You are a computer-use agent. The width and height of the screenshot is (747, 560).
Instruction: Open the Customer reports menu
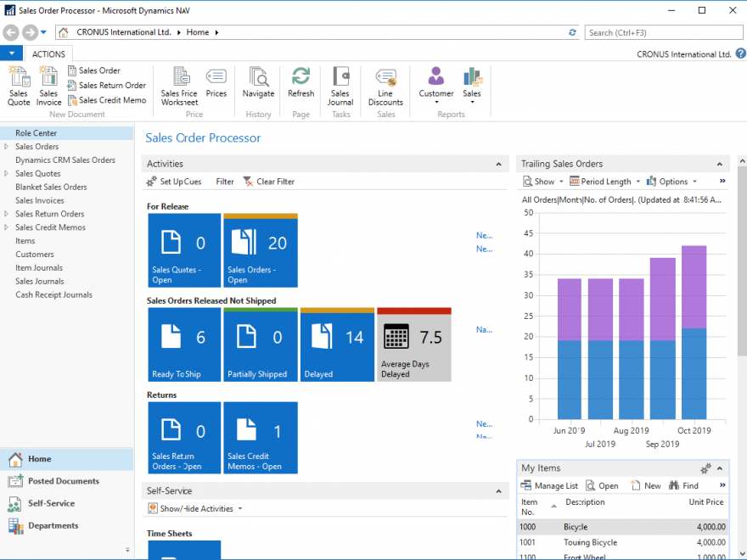436,85
